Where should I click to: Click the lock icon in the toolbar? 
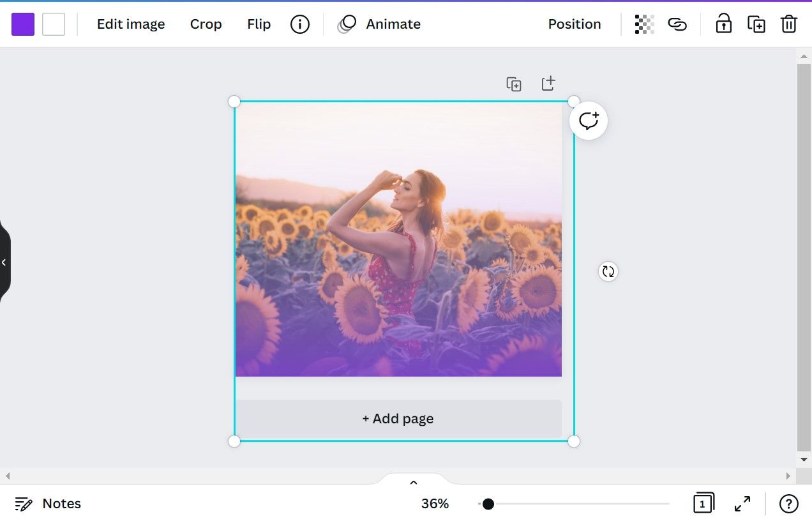point(723,24)
